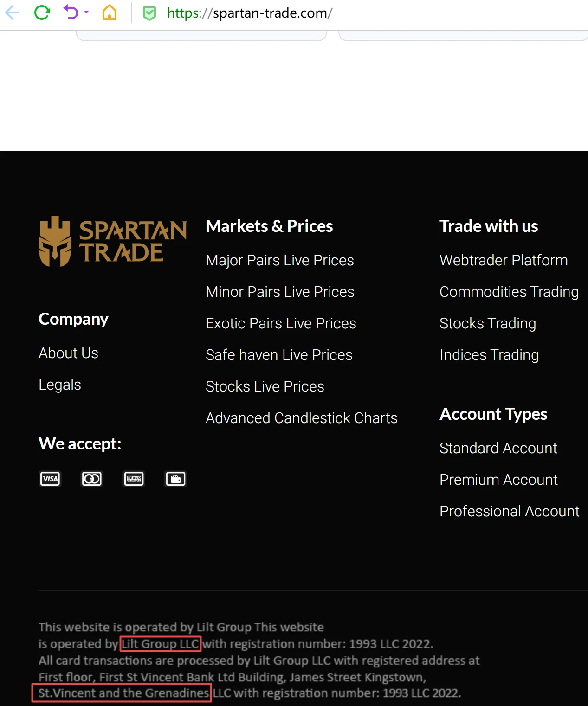588x706 pixels.
Task: Open the dropdown next to the undo icon
Action: (86, 12)
